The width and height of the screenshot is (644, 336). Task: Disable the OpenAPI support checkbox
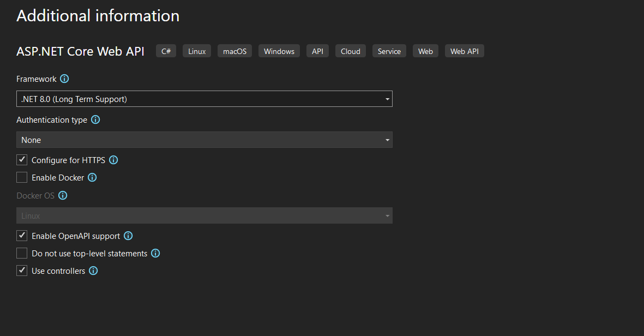(22, 236)
